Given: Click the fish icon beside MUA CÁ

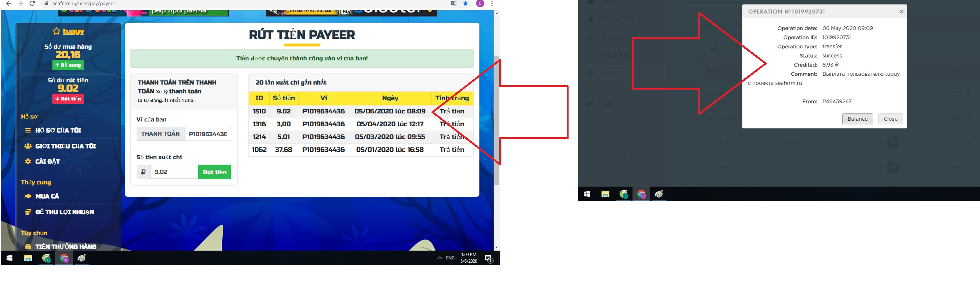Looking at the screenshot, I should [28, 196].
